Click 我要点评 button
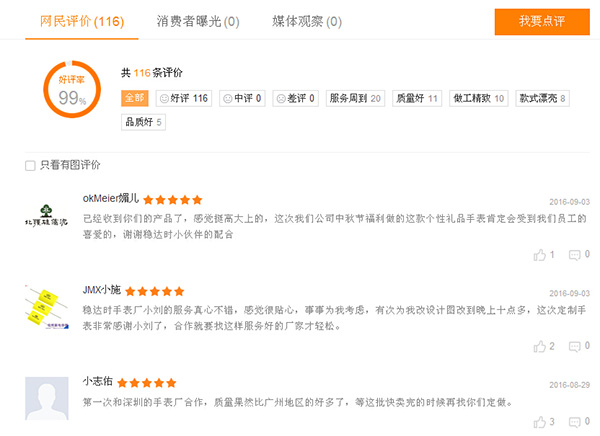 pos(542,22)
